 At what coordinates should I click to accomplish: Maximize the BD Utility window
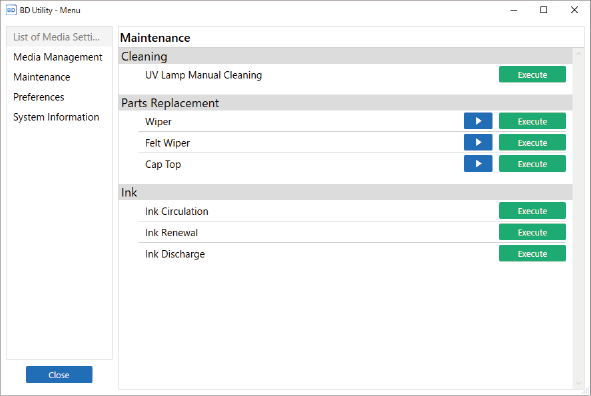(x=544, y=10)
